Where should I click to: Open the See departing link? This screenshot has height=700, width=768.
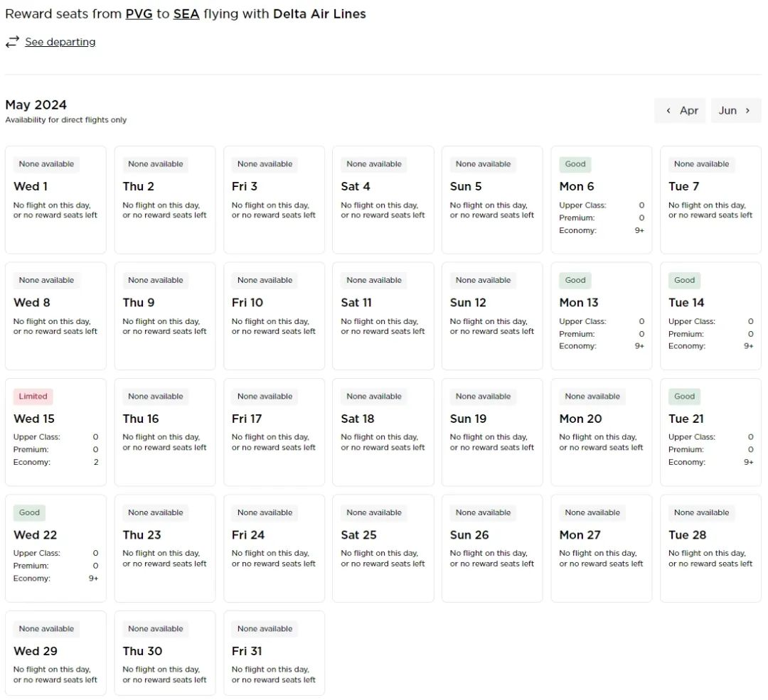60,42
